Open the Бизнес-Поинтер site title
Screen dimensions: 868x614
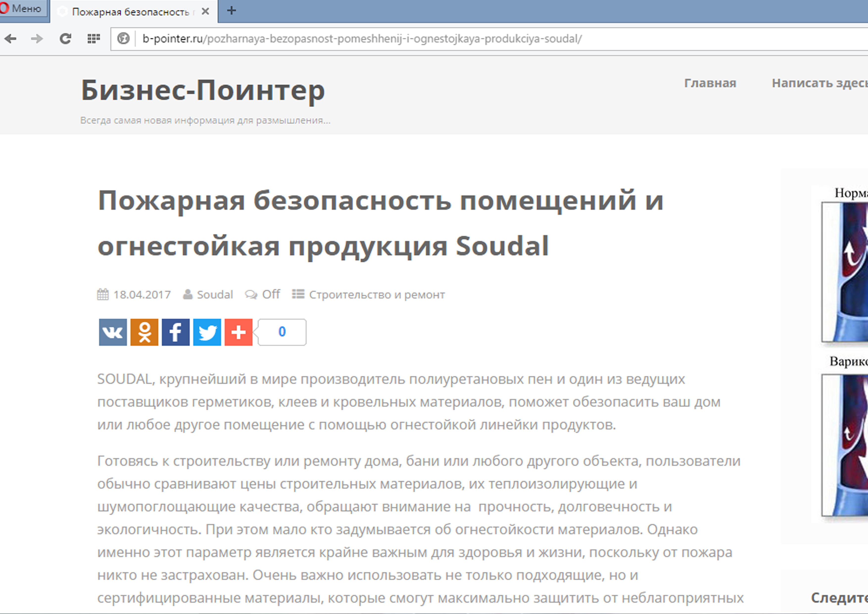click(x=203, y=90)
